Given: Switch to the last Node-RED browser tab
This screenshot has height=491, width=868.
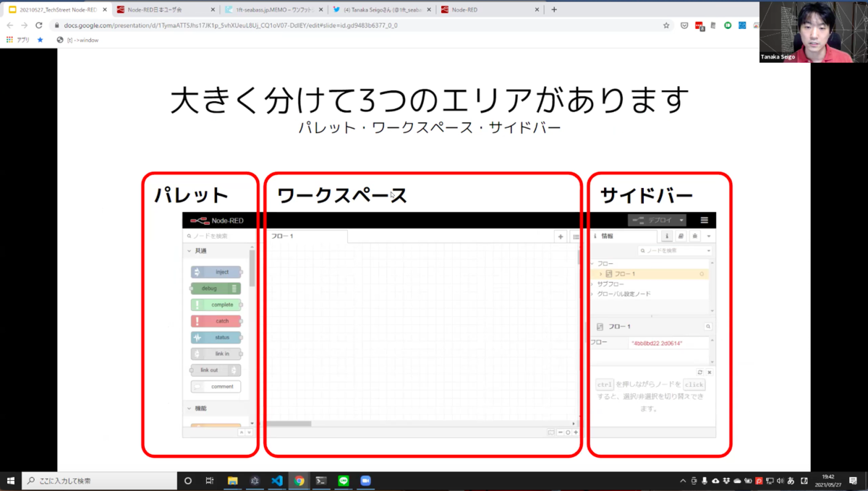Looking at the screenshot, I should click(490, 10).
